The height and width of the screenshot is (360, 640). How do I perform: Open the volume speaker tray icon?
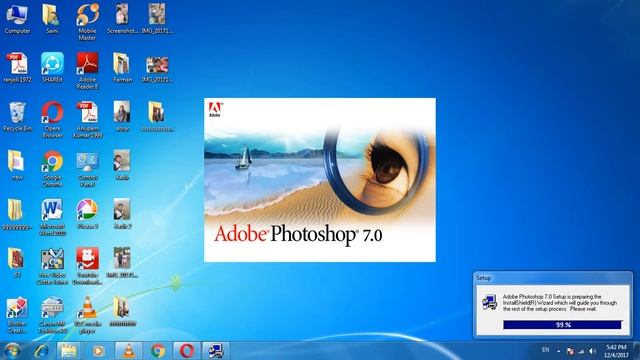point(592,351)
